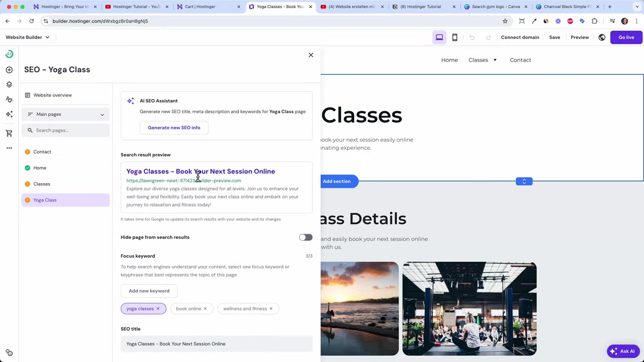Toggle Hide page from search results
Screen dimensions: 644x362
(x=305, y=237)
